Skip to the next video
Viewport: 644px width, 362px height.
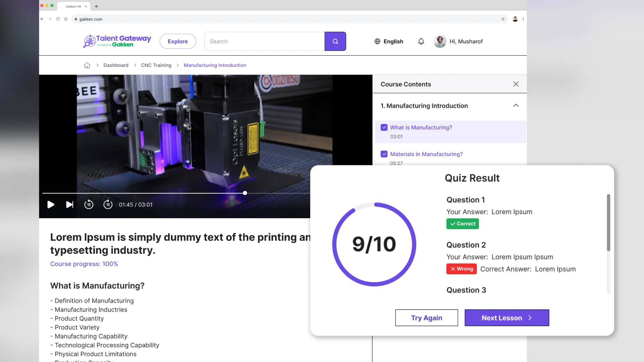click(69, 204)
